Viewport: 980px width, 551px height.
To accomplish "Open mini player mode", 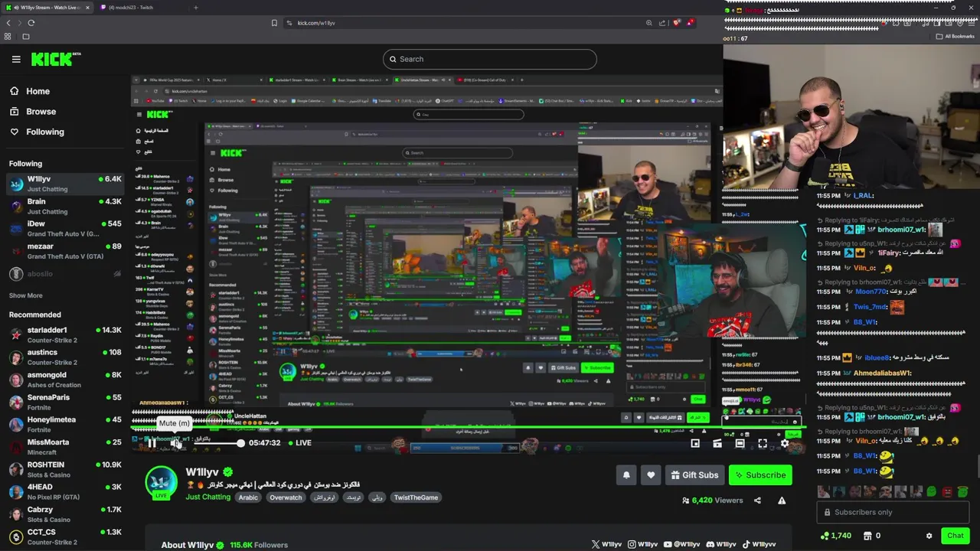I will click(695, 443).
